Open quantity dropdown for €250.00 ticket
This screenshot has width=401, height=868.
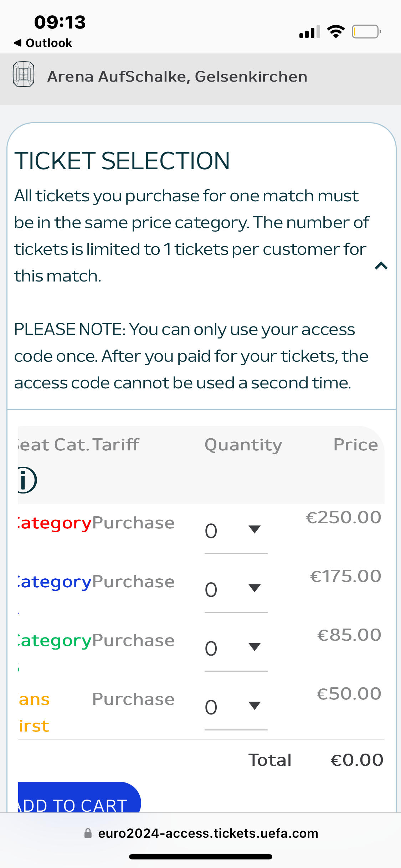coord(236,531)
